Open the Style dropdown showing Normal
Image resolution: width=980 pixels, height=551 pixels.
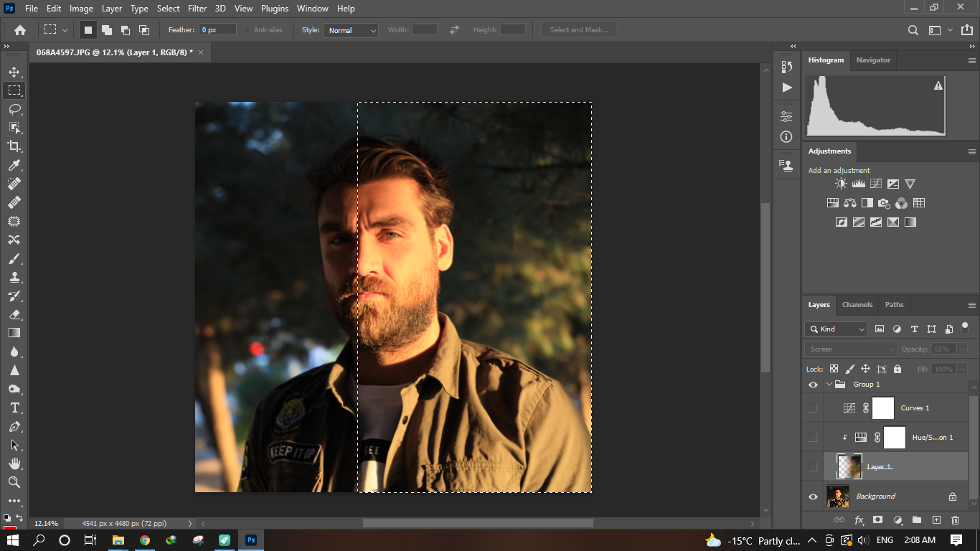351,30
